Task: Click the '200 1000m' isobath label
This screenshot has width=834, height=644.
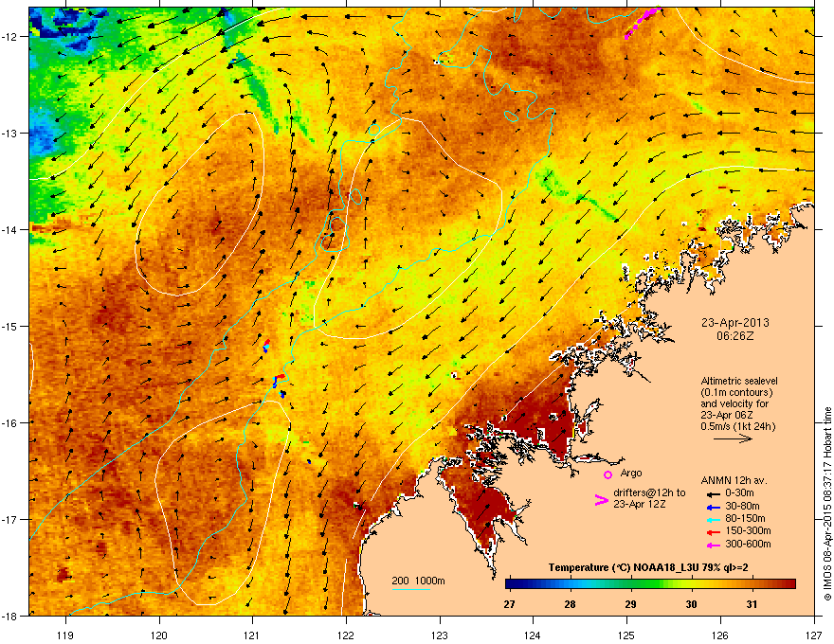Action: 418,581
